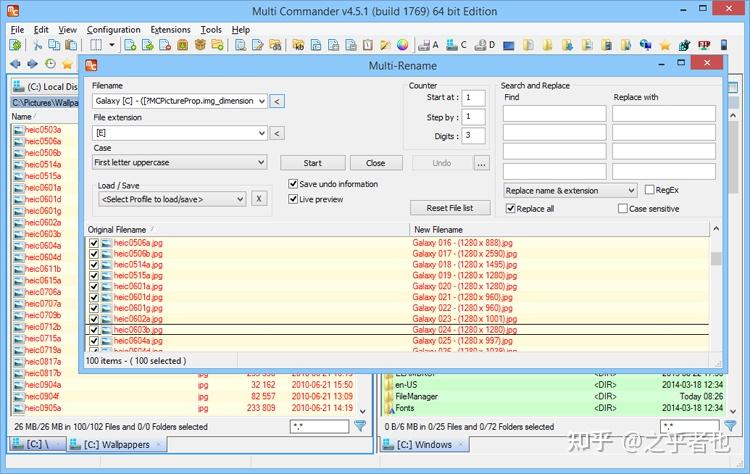Image resolution: width=750 pixels, height=474 pixels.
Task: Open the Network globe icon
Action: pos(646,45)
